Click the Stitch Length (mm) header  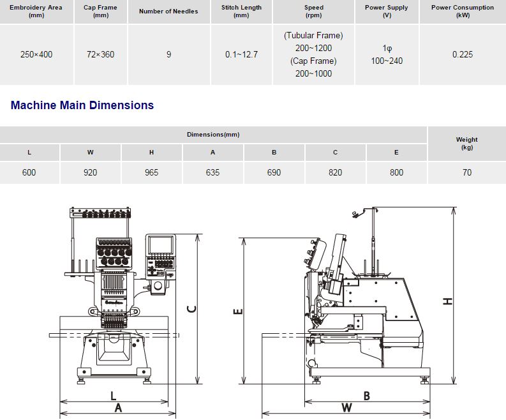click(x=241, y=11)
